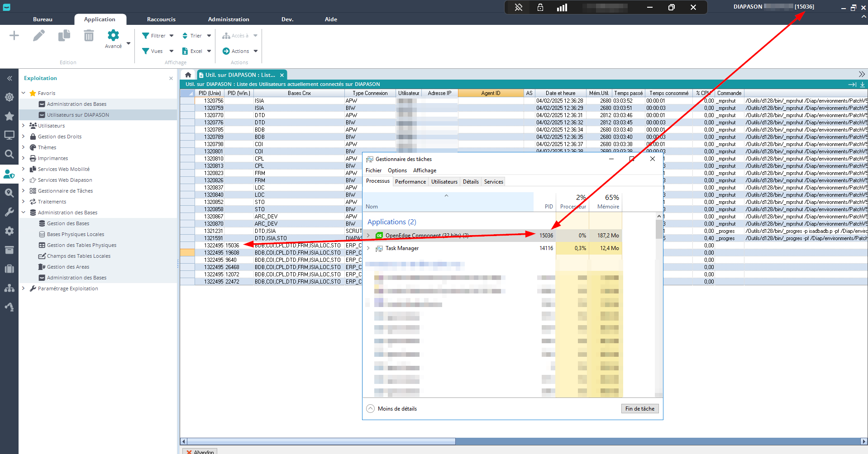Click the Abandon button

click(200, 451)
